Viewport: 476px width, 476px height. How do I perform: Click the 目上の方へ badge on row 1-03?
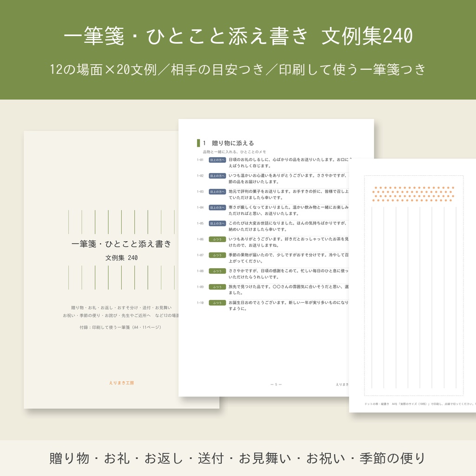coord(218,192)
